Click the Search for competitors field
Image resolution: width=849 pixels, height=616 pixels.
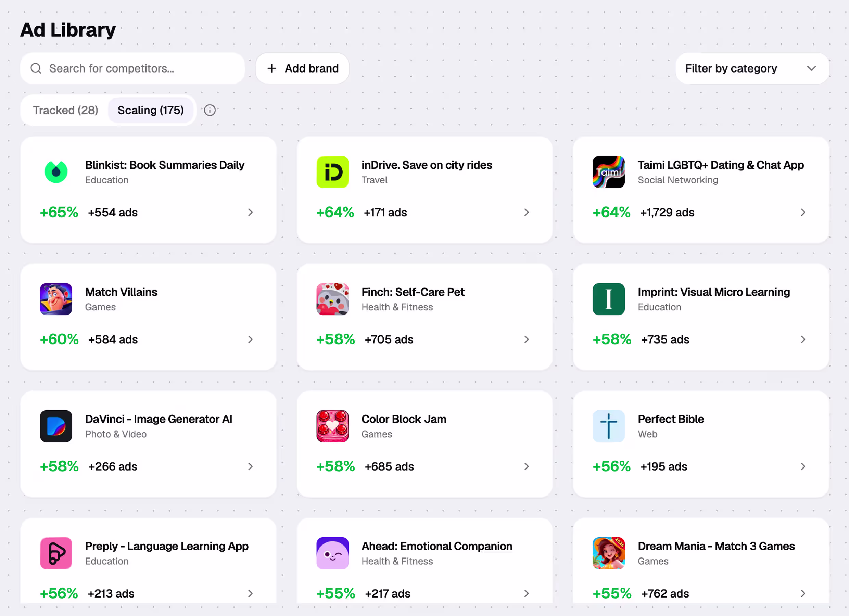[x=132, y=68]
